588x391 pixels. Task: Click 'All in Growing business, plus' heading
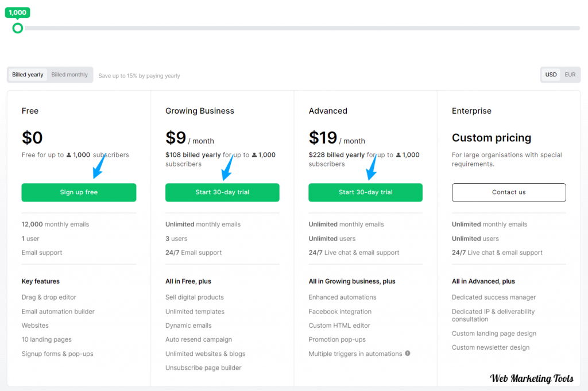(352, 281)
